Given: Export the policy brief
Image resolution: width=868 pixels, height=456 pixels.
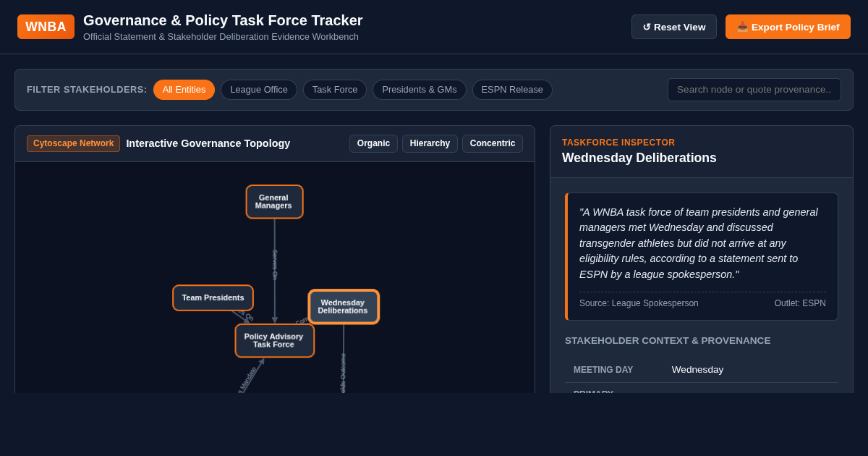Looking at the screenshot, I should pos(788,27).
